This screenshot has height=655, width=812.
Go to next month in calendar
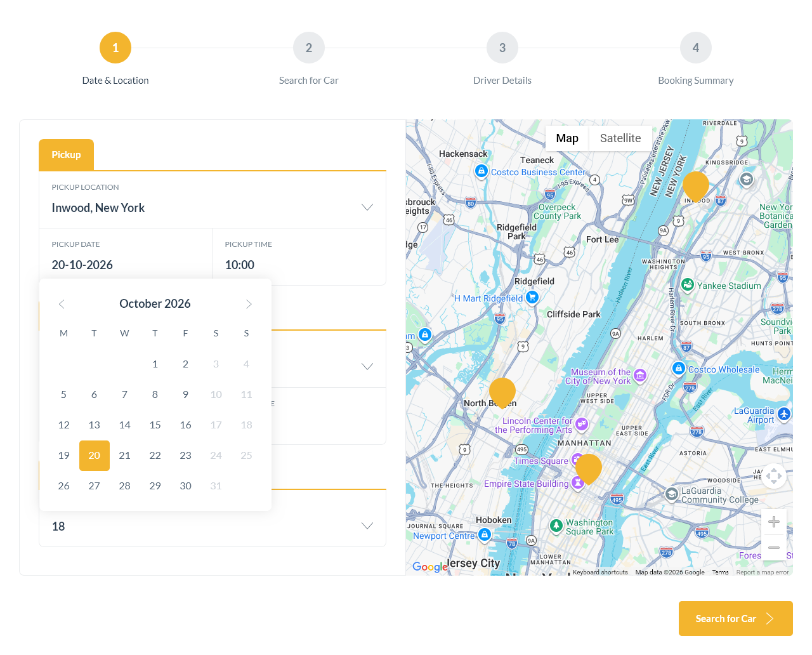pos(249,304)
